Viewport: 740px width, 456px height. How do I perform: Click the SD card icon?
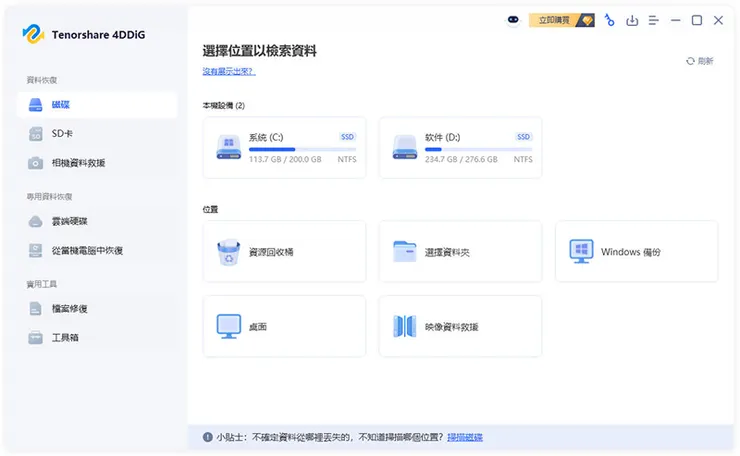35,134
